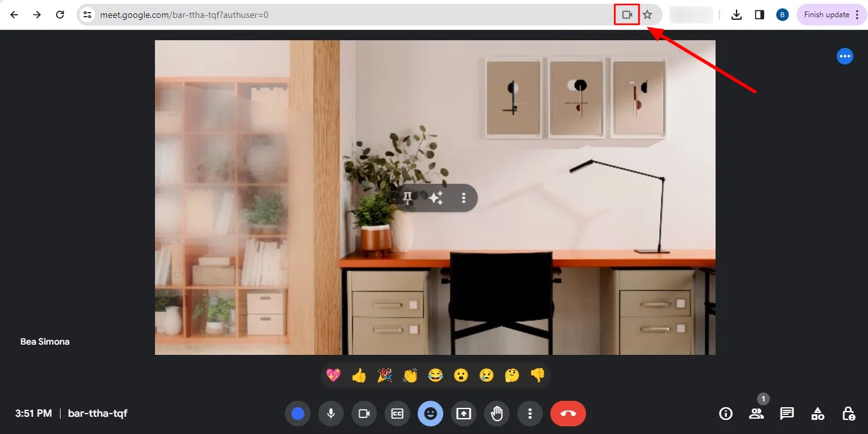The height and width of the screenshot is (434, 868).
Task: Open Bea Simona's tile options menu
Action: pyautogui.click(x=464, y=198)
